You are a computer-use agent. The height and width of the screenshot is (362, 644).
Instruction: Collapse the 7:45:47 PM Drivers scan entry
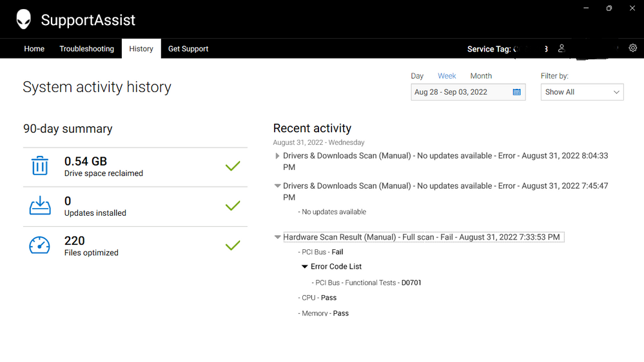[x=277, y=186]
